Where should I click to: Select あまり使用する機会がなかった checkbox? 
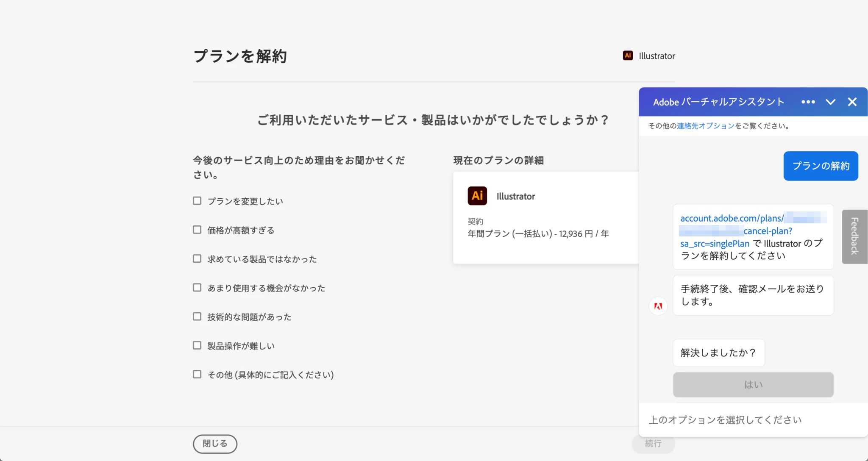tap(197, 288)
